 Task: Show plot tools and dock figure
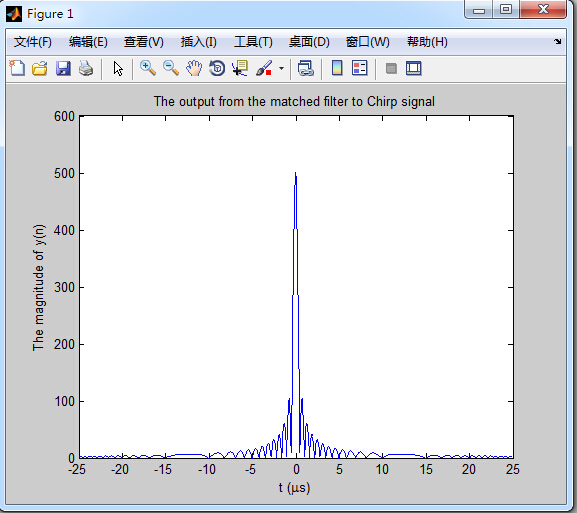point(414,68)
